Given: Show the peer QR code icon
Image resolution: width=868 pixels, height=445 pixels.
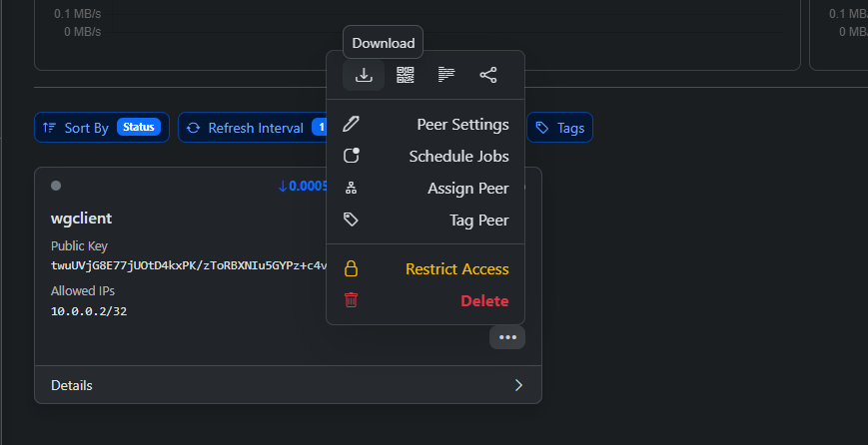Looking at the screenshot, I should click(x=406, y=75).
